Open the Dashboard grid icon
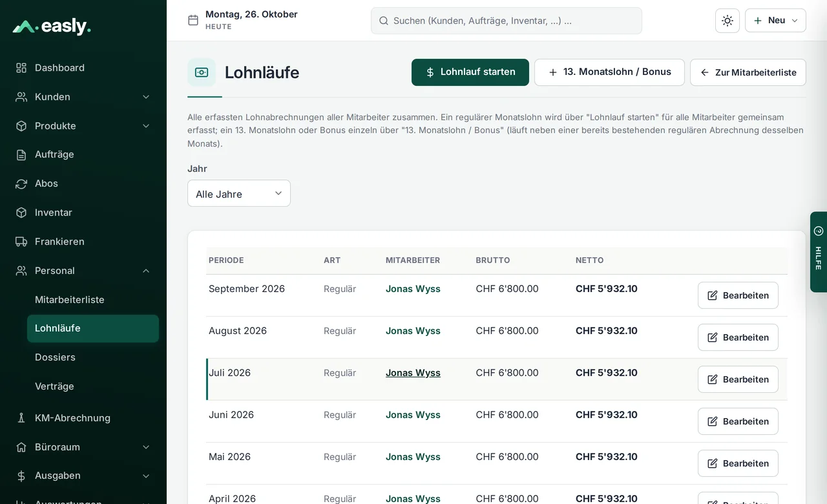 tap(21, 68)
